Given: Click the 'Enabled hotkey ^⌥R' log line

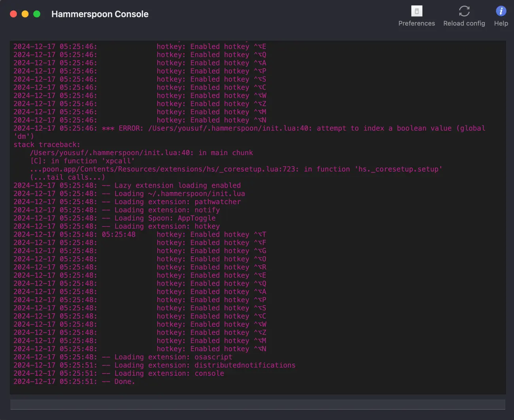Looking at the screenshot, I should [140, 267].
